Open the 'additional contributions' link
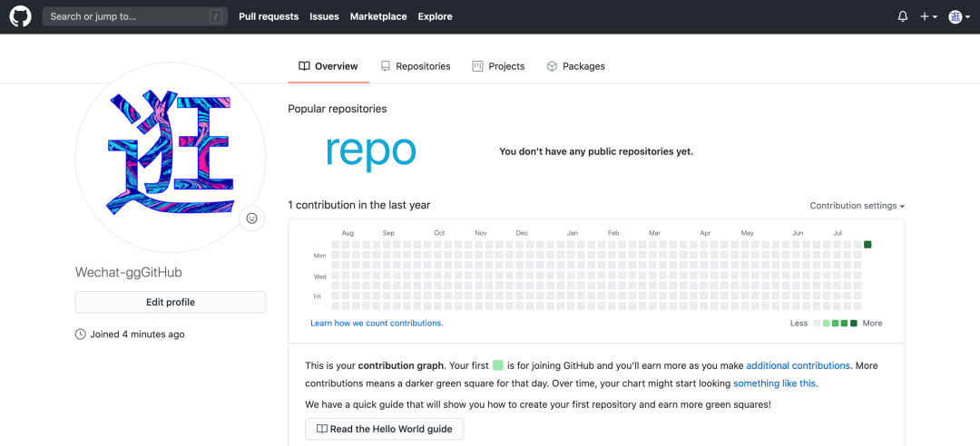 pos(798,365)
